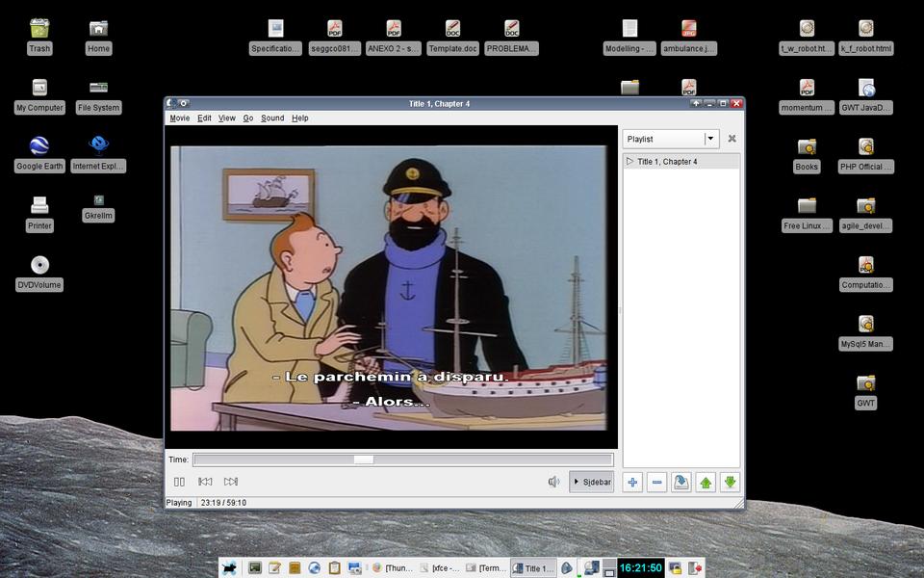Launch web browser globe from panel
This screenshot has height=578, width=924.
tap(315, 568)
